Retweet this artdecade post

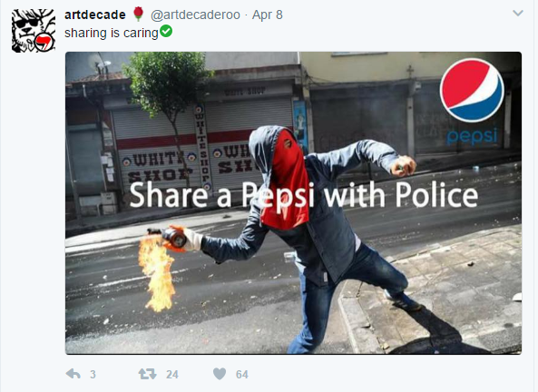point(147,374)
